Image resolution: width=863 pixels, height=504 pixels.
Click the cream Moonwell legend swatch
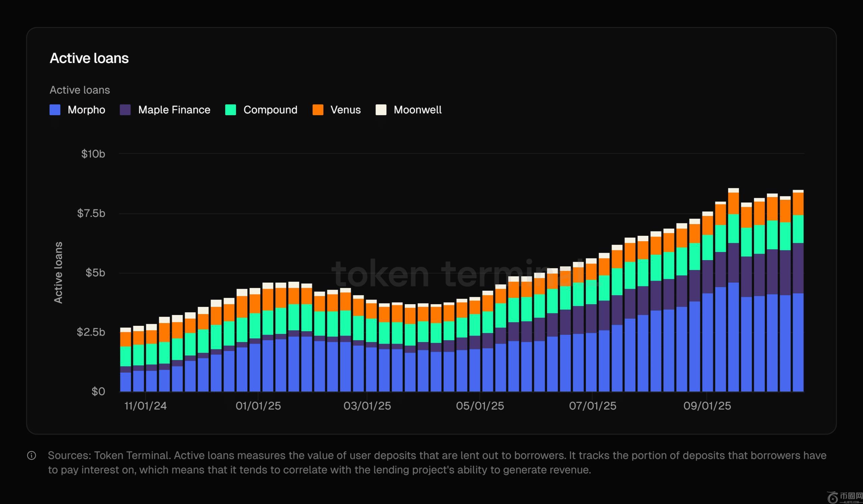[x=381, y=110]
